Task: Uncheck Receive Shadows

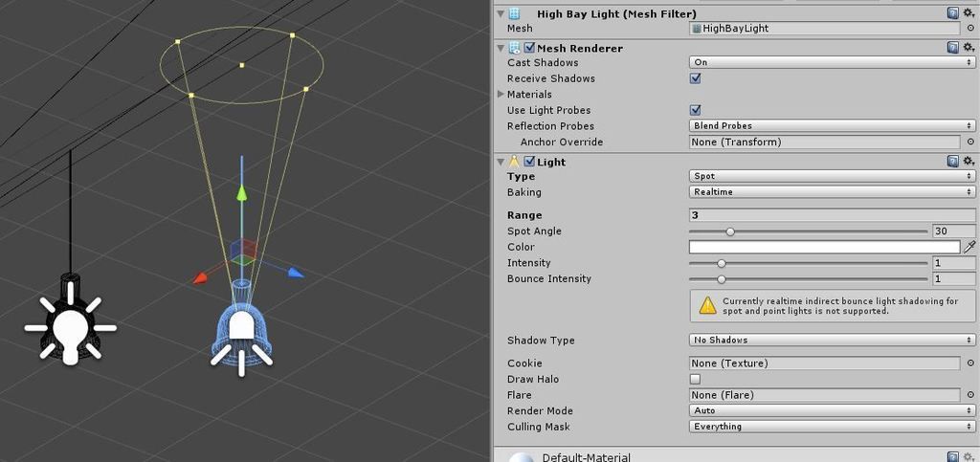Action: pyautogui.click(x=695, y=78)
